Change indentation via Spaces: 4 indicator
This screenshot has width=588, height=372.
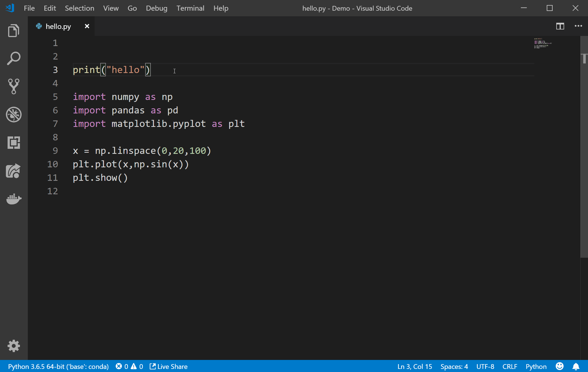454,366
